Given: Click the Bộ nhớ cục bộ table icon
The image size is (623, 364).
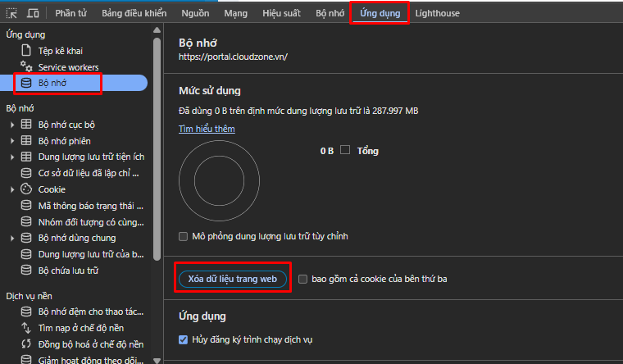Looking at the screenshot, I should 26,125.
